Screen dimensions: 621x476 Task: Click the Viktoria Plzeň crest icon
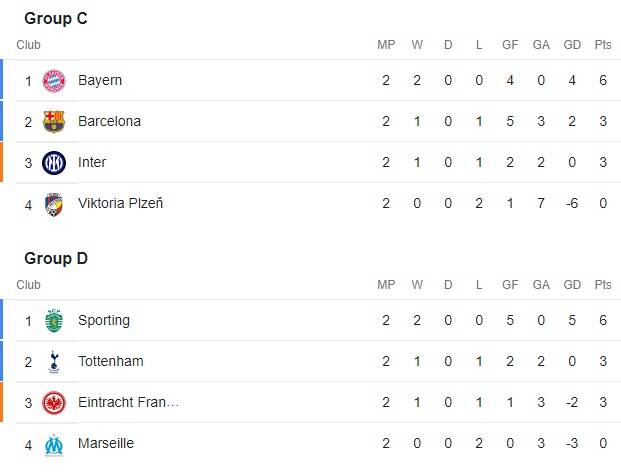[54, 204]
